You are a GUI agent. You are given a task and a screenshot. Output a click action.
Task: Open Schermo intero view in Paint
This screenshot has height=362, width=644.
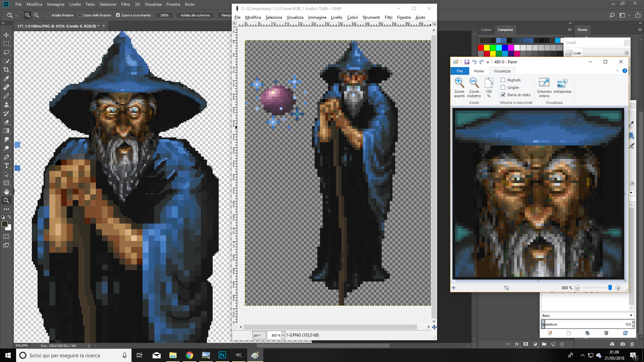tap(544, 87)
